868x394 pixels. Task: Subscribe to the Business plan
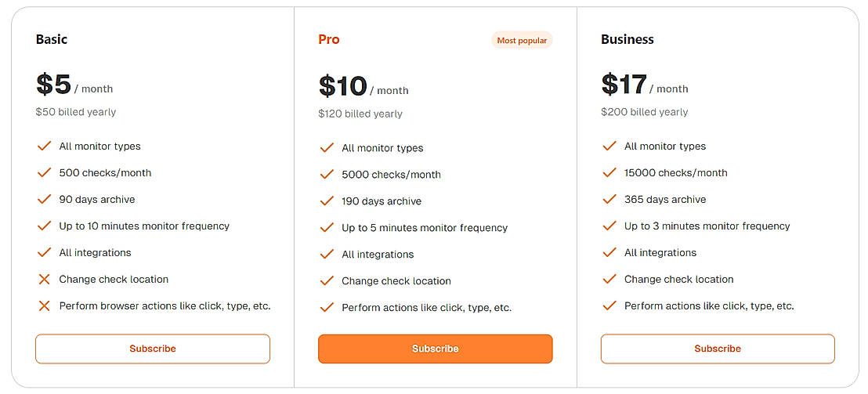point(718,349)
